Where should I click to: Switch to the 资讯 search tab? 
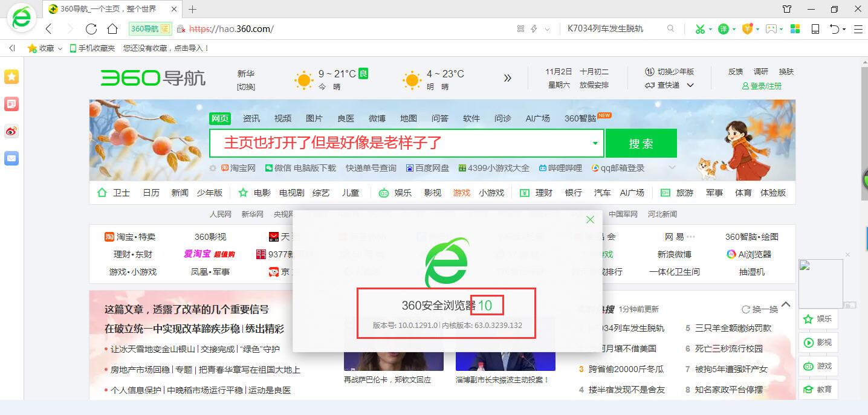click(x=251, y=118)
